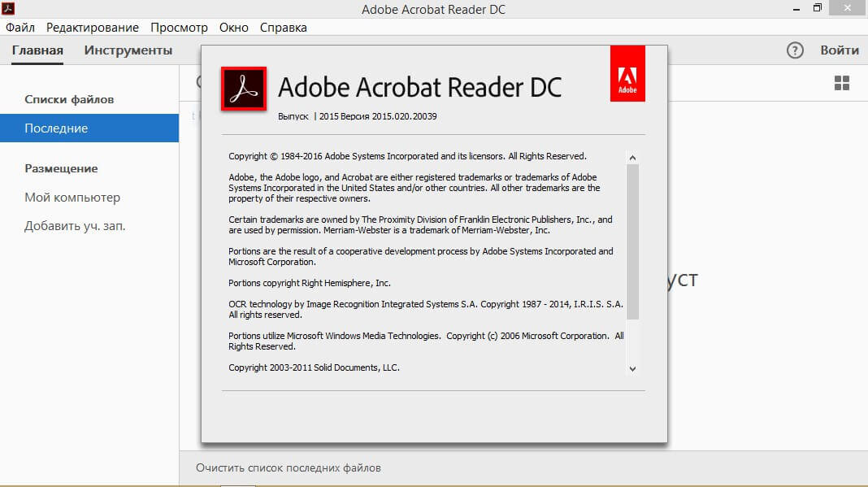868x487 pixels.
Task: Click the Portions copyright Right Hemisphere line
Action: click(x=310, y=283)
